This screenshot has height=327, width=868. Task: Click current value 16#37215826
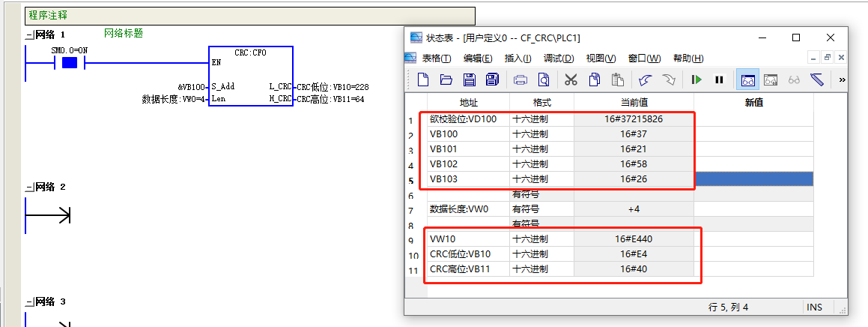(x=634, y=118)
